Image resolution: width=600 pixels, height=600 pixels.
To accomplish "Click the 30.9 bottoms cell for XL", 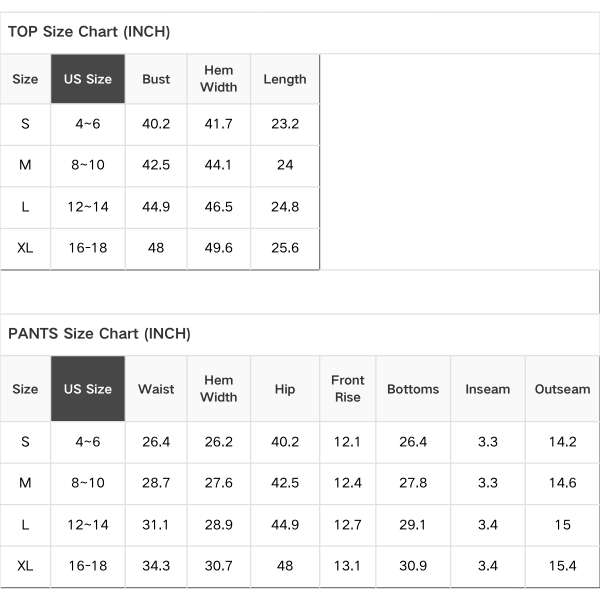I will (413, 566).
